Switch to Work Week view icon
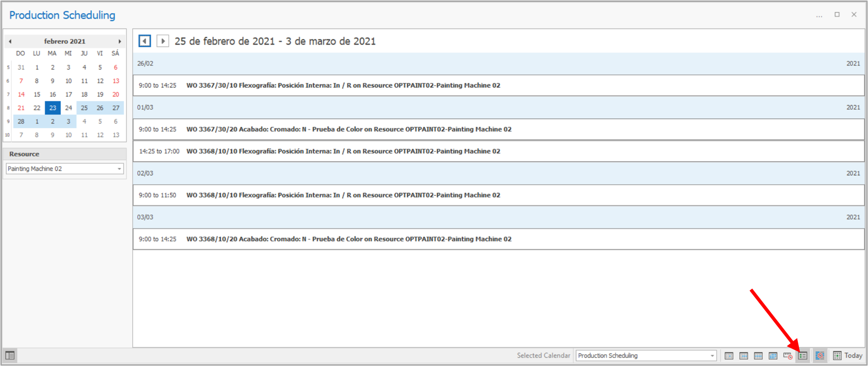Screen dimensions: 868x366 (x=743, y=356)
